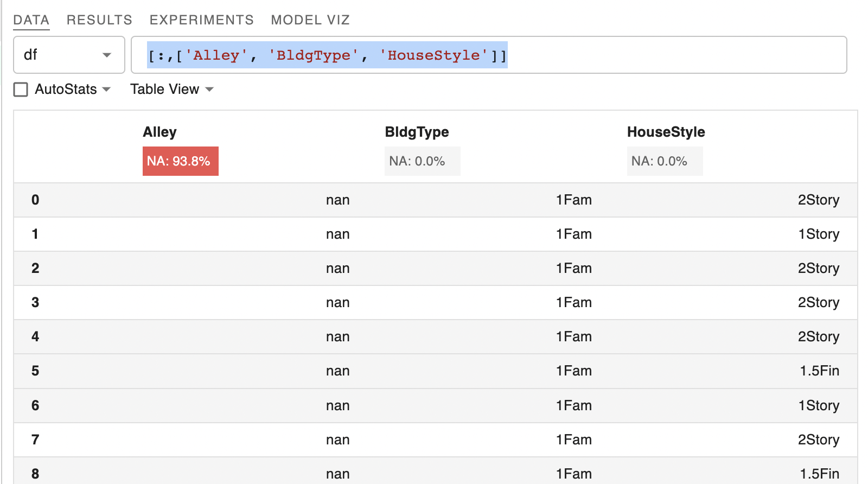Click the nan Alley cell in row 3

tap(337, 303)
